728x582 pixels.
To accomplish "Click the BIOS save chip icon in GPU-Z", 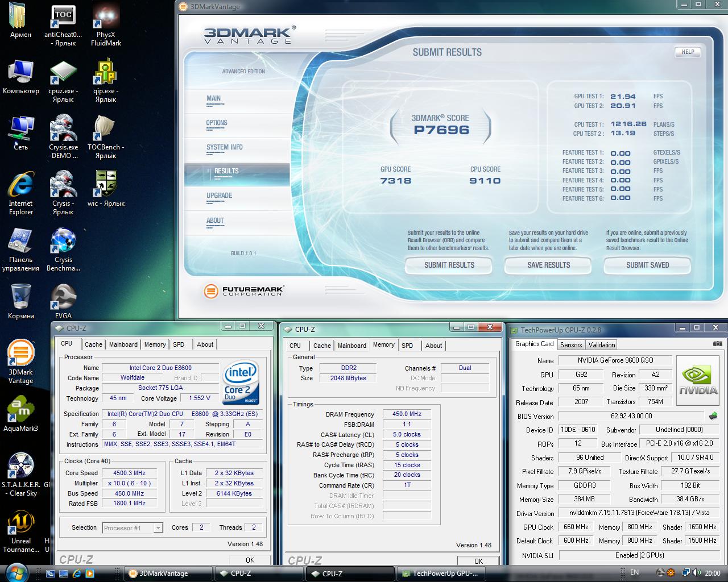I will [x=713, y=416].
